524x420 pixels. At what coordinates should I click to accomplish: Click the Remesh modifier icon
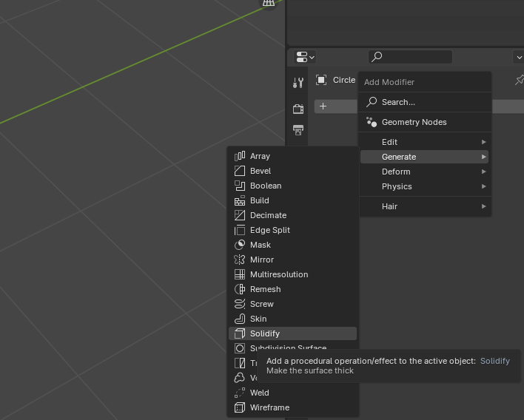240,289
